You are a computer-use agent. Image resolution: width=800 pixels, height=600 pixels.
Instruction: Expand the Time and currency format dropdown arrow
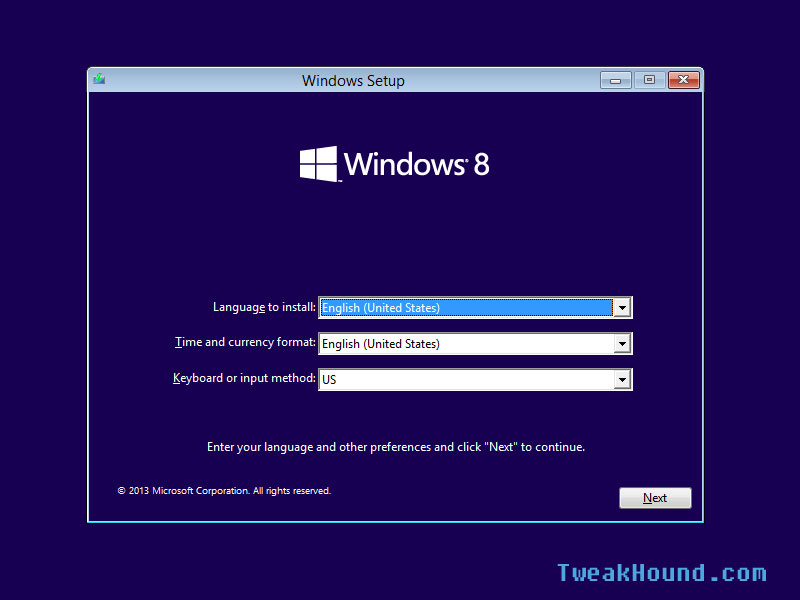point(622,343)
